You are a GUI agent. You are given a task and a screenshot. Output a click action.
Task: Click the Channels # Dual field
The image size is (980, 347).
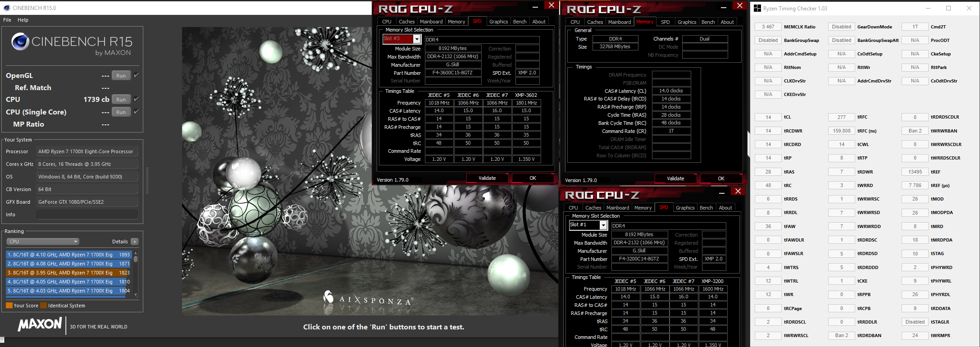[705, 39]
